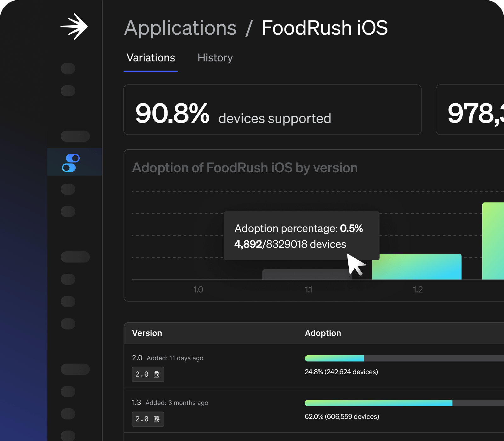
Task: Click the 62.0% adoption progress bar
Action: [x=404, y=403]
